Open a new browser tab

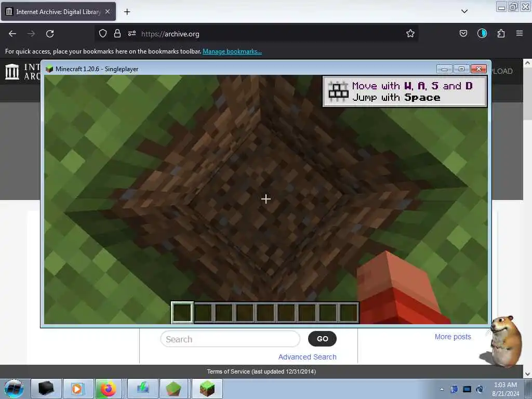point(127,12)
